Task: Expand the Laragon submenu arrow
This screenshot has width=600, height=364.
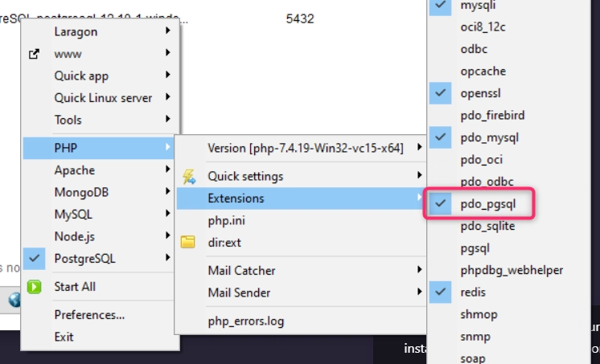Action: tap(167, 31)
